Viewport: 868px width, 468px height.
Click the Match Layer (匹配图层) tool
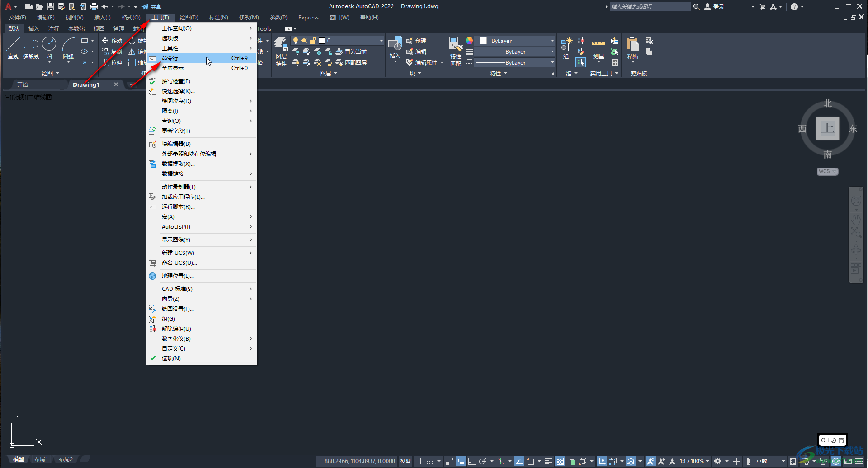pos(351,62)
